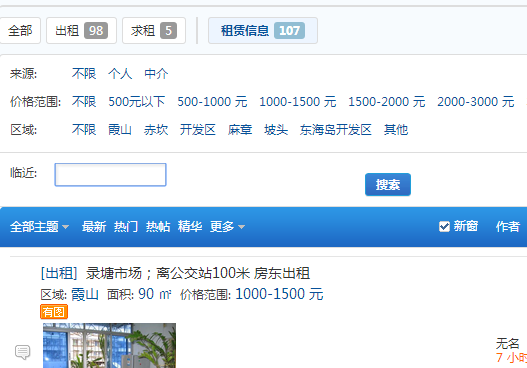Screen dimensions: 527x368
Task: Click the 有图 orange badge
Action: [x=54, y=312]
